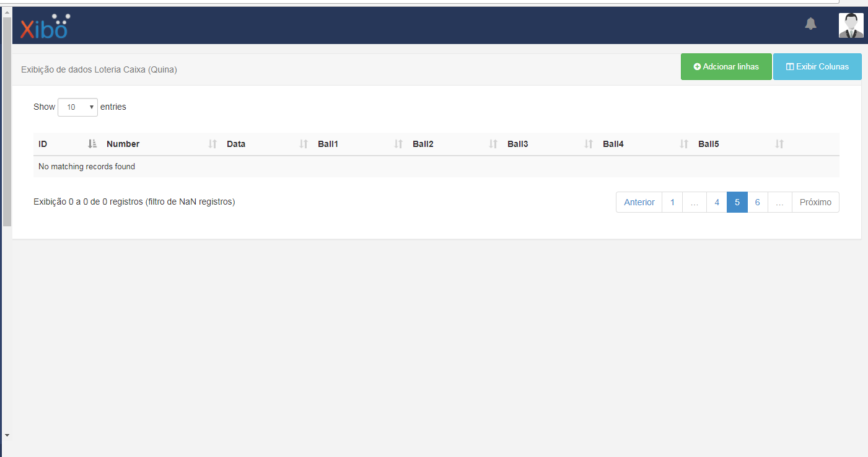Click the Ball1 column header text
This screenshot has width=868, height=457.
pyautogui.click(x=328, y=144)
